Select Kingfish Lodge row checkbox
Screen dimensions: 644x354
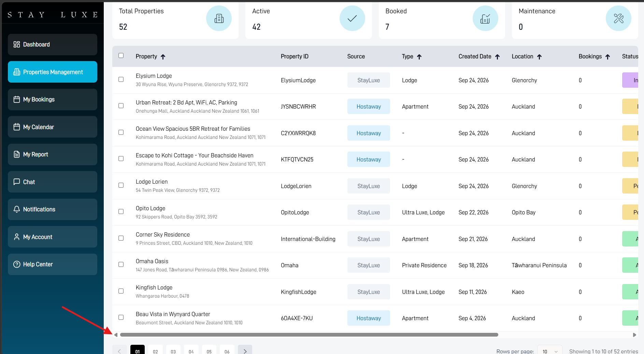coord(121,291)
